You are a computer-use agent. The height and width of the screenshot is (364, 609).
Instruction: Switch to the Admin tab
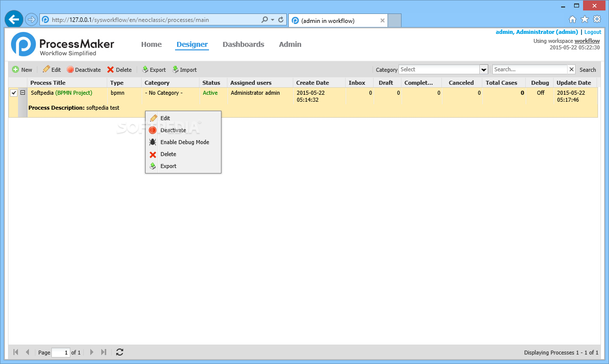(x=290, y=44)
